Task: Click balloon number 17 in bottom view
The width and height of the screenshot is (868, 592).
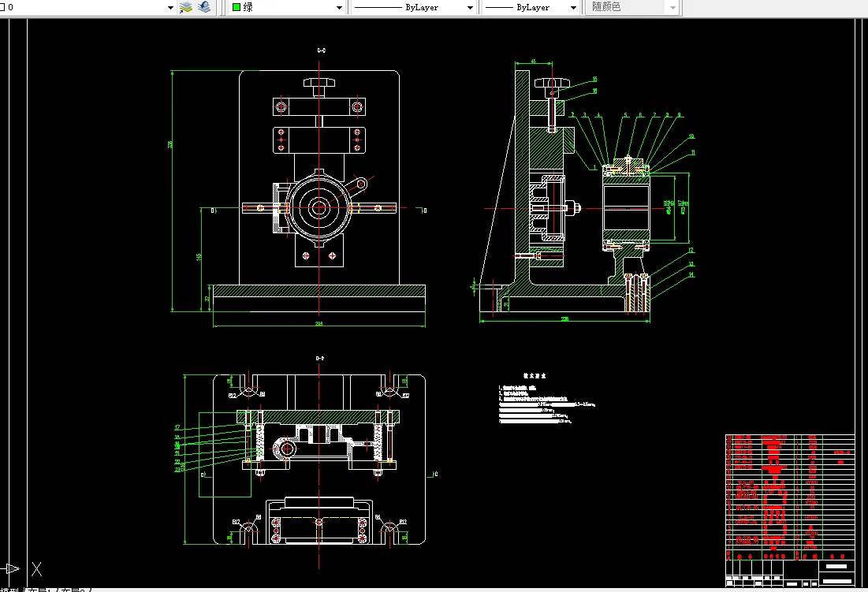Action: tap(177, 428)
